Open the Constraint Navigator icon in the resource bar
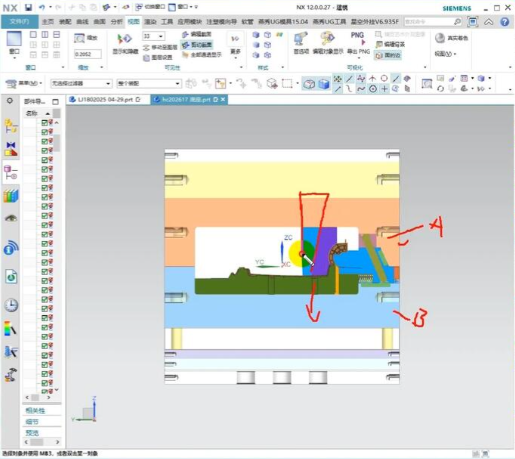This screenshot has width=515, height=459. click(11, 149)
